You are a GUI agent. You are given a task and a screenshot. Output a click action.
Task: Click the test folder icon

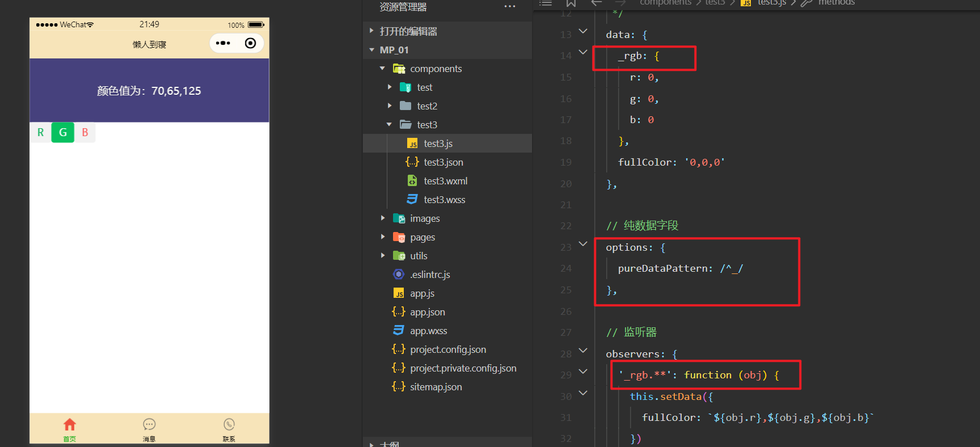405,87
